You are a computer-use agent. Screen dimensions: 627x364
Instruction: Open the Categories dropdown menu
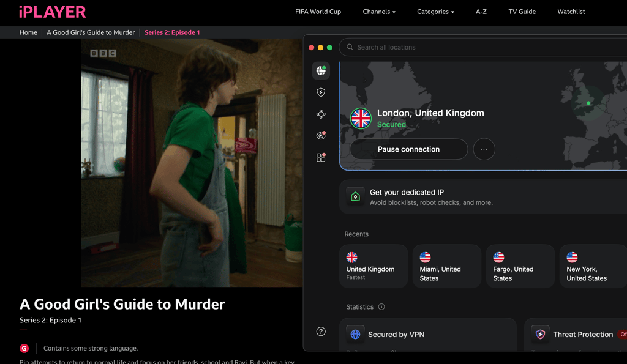(435, 12)
